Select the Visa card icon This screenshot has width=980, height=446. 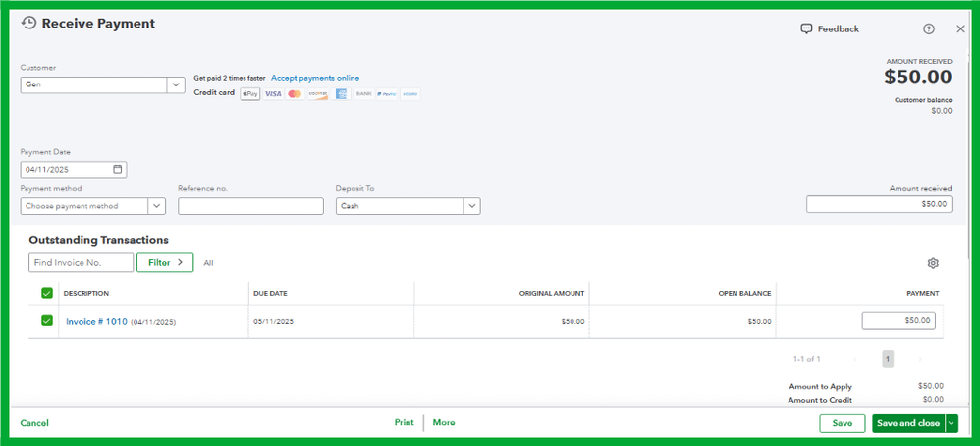coord(273,94)
